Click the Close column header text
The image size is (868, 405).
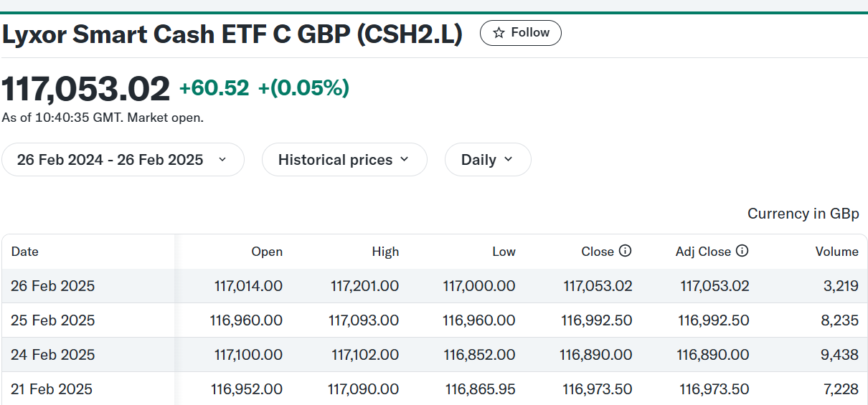(598, 252)
